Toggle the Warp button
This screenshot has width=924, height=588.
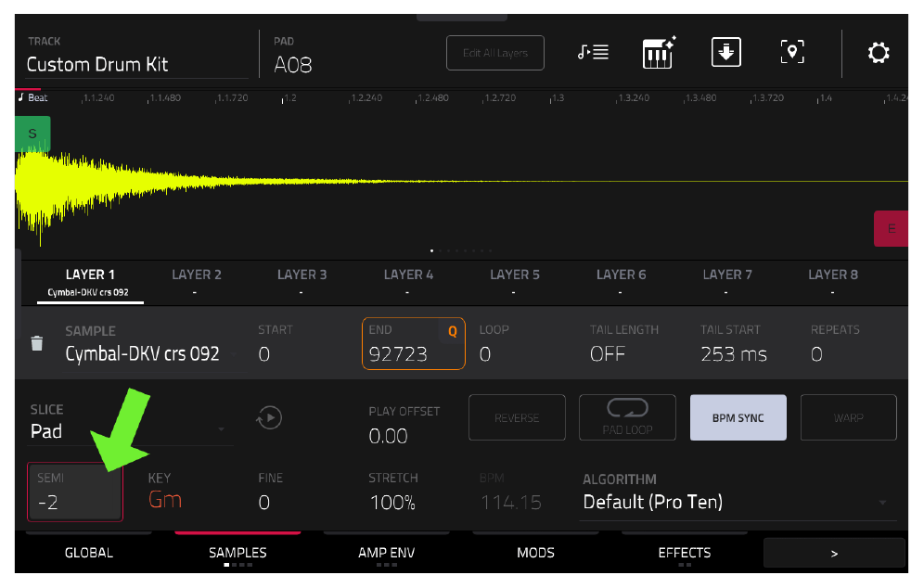pos(849,417)
